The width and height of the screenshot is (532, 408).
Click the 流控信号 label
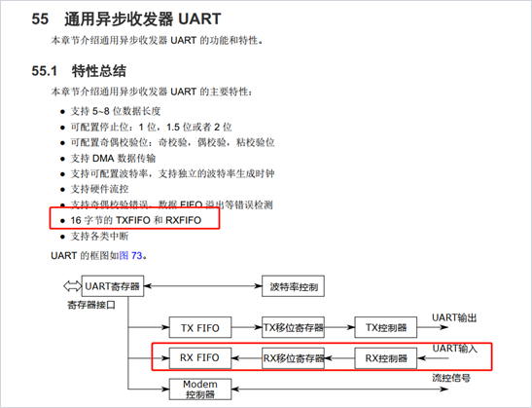pos(451,378)
